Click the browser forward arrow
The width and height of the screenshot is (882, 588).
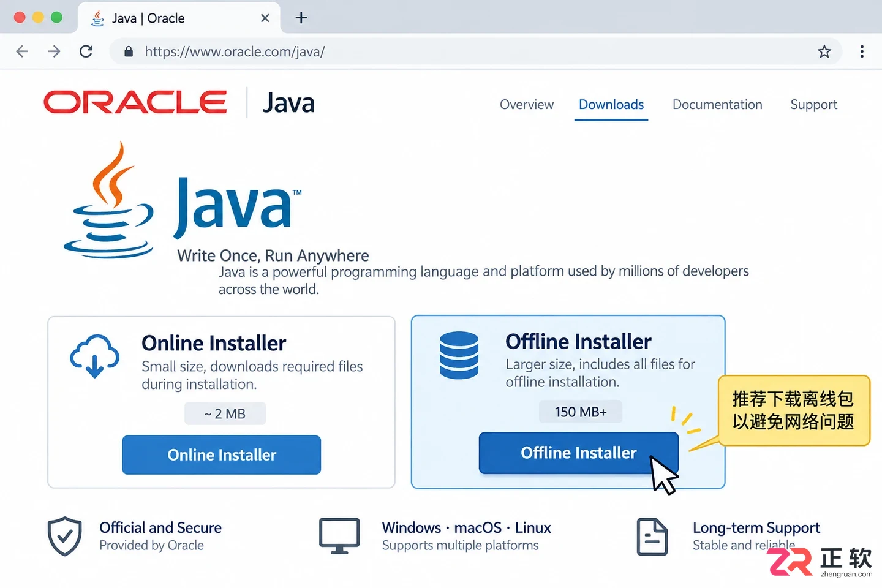[x=54, y=51]
